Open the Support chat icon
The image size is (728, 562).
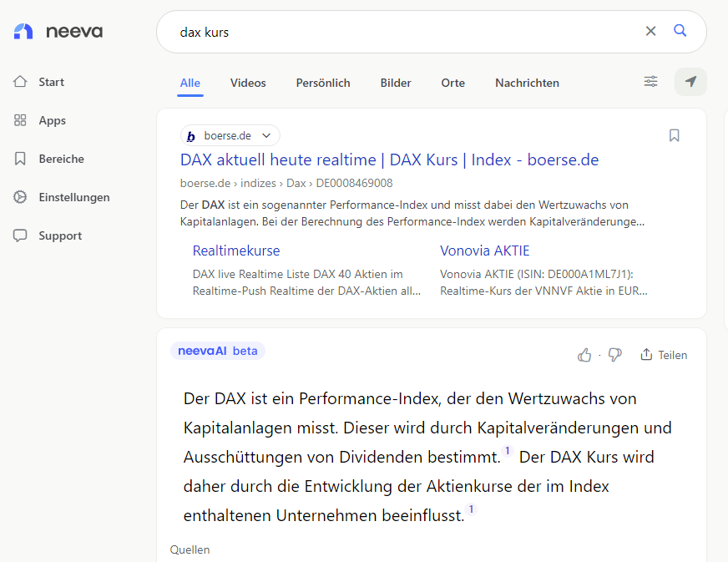pos(20,235)
